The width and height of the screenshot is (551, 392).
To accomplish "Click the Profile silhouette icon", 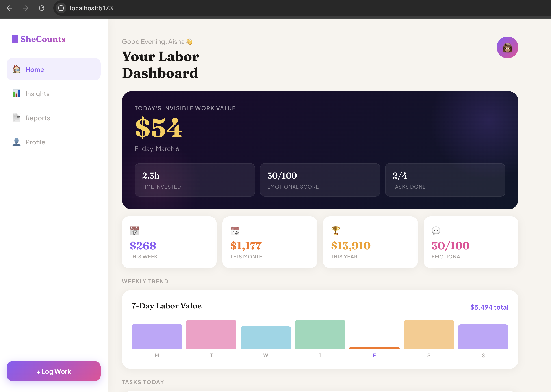I will 16,142.
